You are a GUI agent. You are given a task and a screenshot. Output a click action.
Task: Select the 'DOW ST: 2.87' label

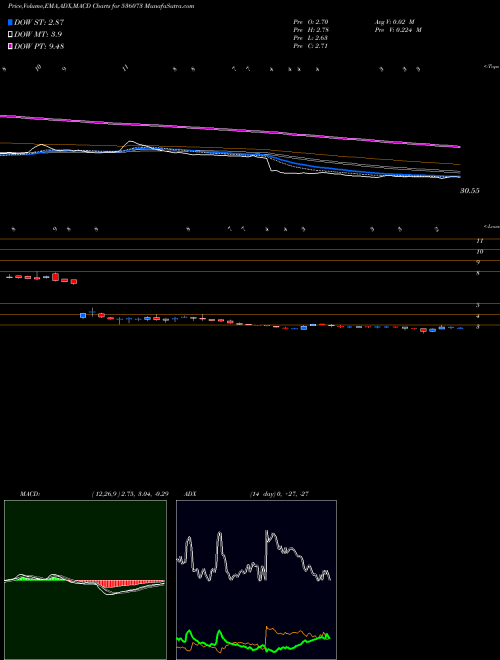click(x=39, y=22)
